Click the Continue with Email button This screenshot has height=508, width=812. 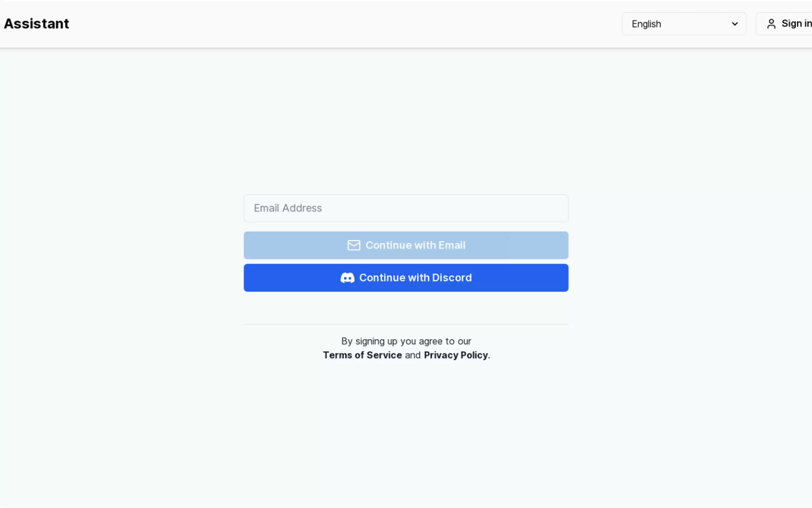click(x=405, y=245)
